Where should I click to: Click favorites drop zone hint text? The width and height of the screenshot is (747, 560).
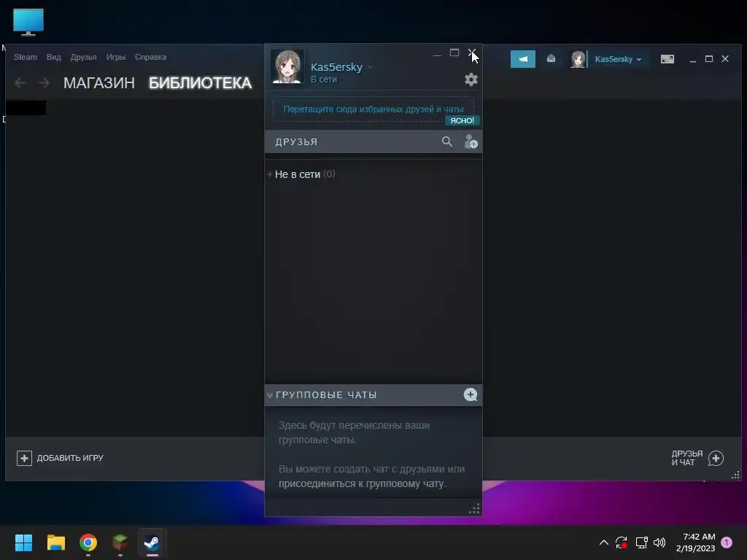click(x=373, y=109)
